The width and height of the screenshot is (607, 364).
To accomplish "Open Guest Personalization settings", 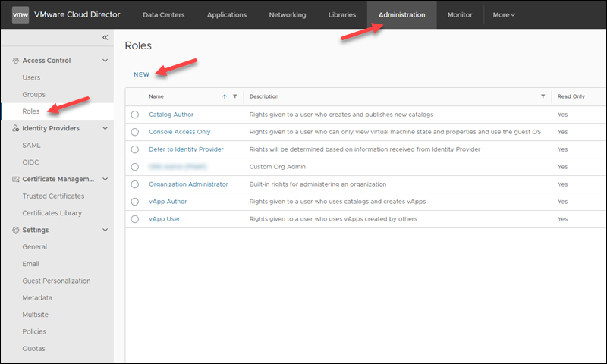I will (56, 281).
